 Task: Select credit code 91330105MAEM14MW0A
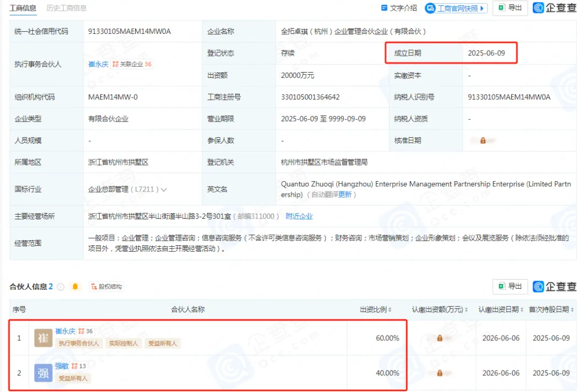click(x=129, y=32)
